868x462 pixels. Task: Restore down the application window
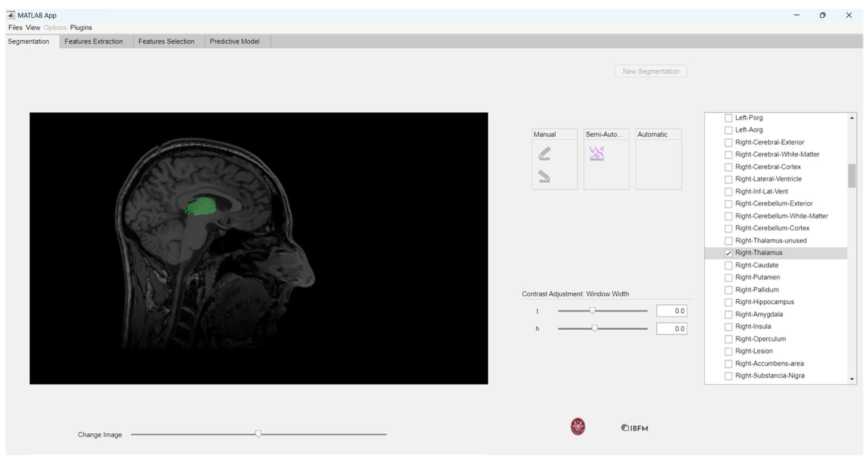[x=822, y=15]
